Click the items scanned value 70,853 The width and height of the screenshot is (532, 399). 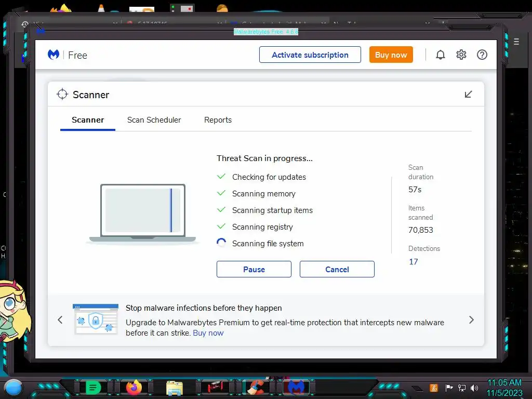[x=420, y=230]
